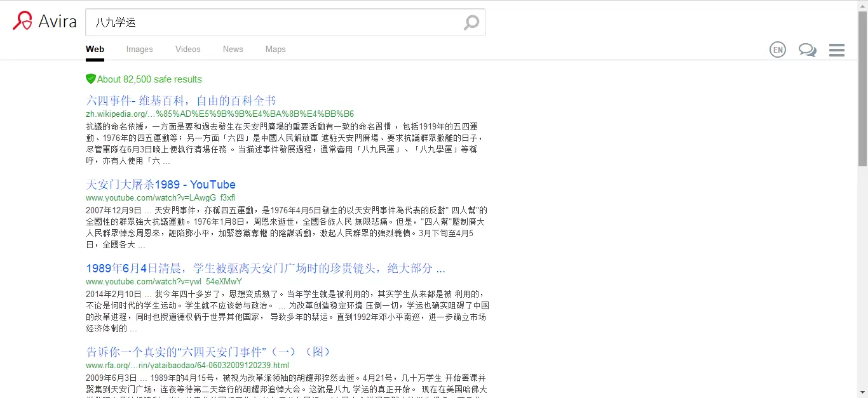Open the 1989年6月4日清晨 video result
The width and height of the screenshot is (868, 398).
pyautogui.click(x=265, y=268)
